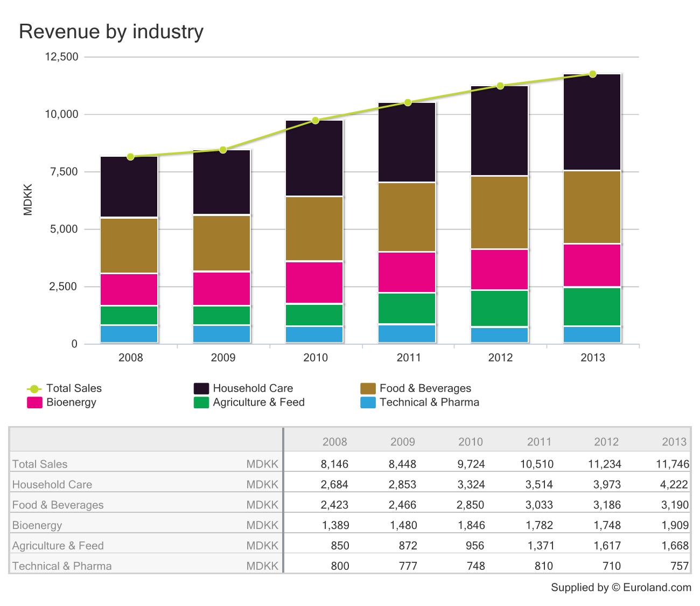Image resolution: width=700 pixels, height=606 pixels.
Task: Select the 2012 Agriculture & Feed bar segment
Action: (500, 309)
